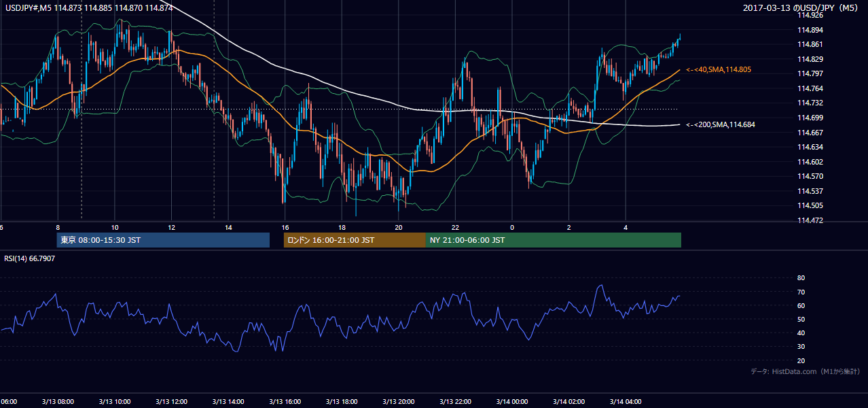The width and height of the screenshot is (868, 408).
Task: Click the 114.537 price axis label
Action: click(809, 191)
